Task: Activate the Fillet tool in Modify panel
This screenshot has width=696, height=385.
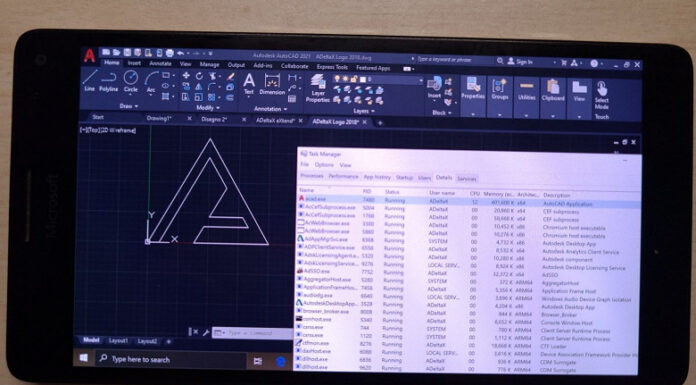Action: pyautogui.click(x=213, y=87)
